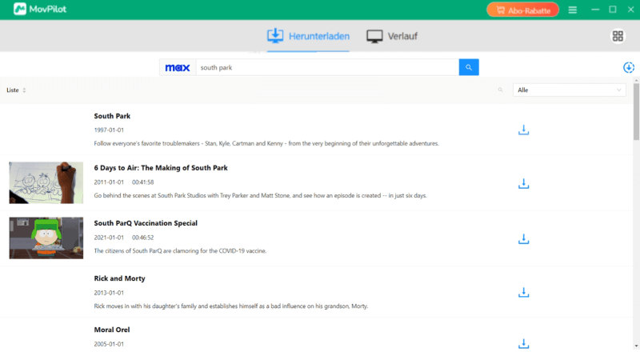Click the duration 00:46:52
The image size is (640, 364).
(x=143, y=238)
